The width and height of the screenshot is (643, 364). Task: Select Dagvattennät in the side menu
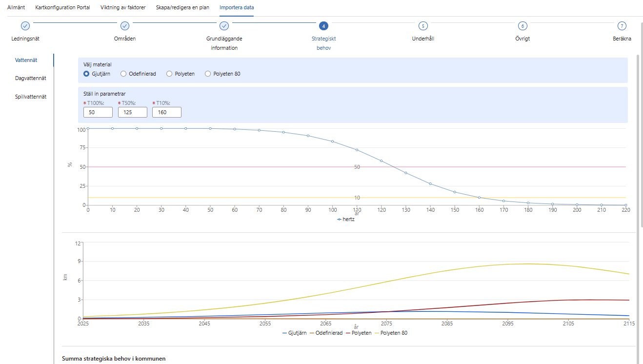tap(31, 78)
